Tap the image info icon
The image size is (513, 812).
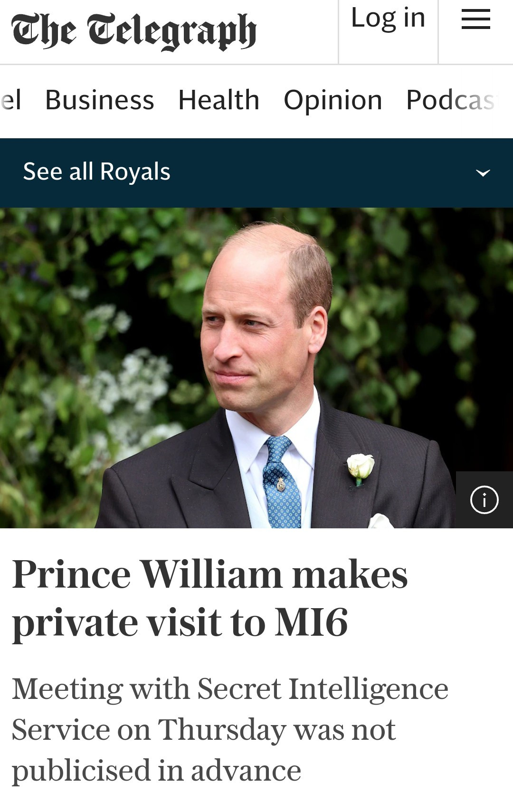[484, 500]
